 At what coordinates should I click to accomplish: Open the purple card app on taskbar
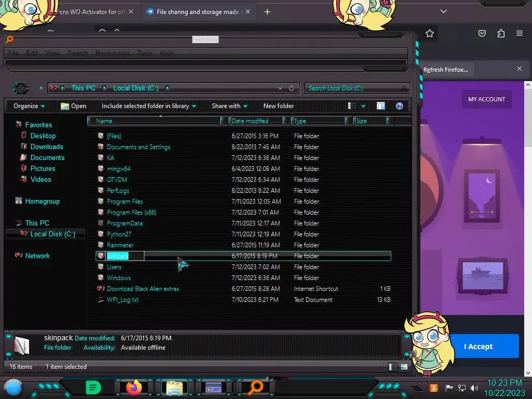pos(214,388)
